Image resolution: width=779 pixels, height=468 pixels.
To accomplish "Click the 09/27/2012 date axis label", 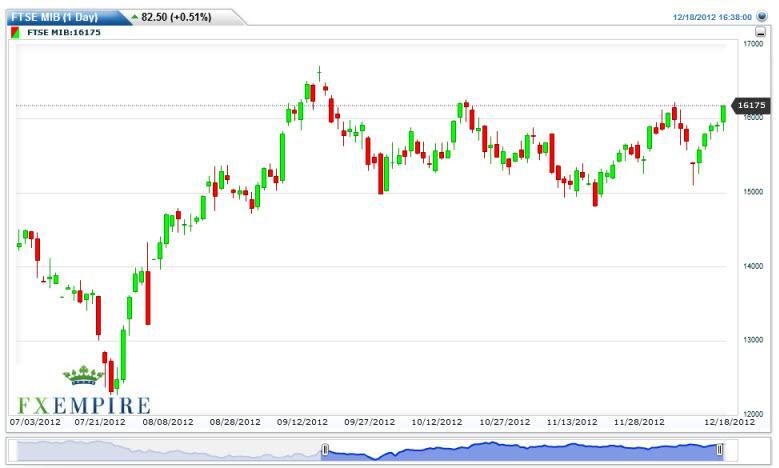I will pos(364,422).
